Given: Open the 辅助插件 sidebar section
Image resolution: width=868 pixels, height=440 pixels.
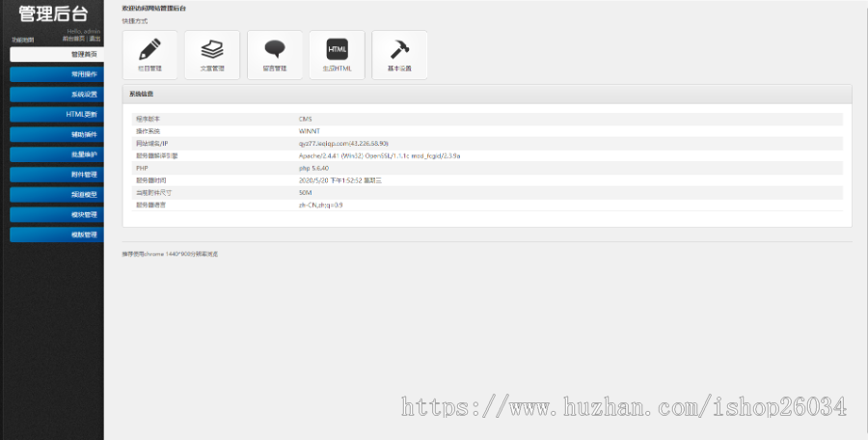Looking at the screenshot, I should pos(57,134).
